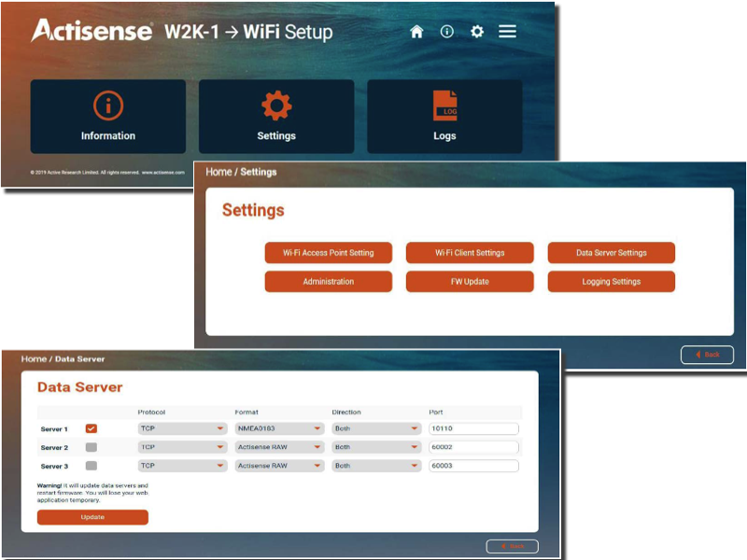Enable the Server 3 checkbox
747x560 pixels.
(91, 466)
